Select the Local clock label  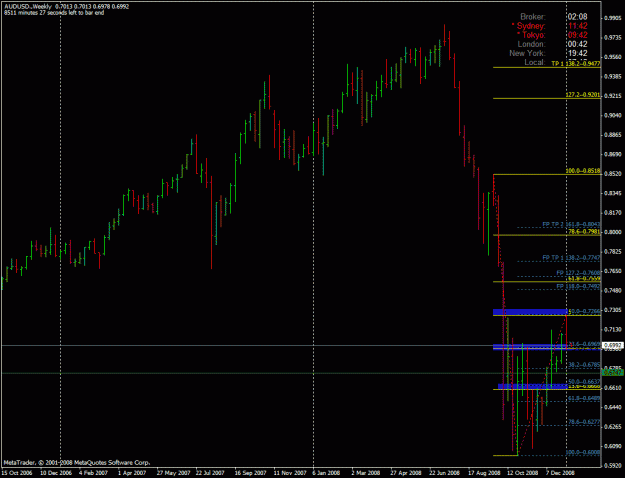pyautogui.click(x=535, y=62)
